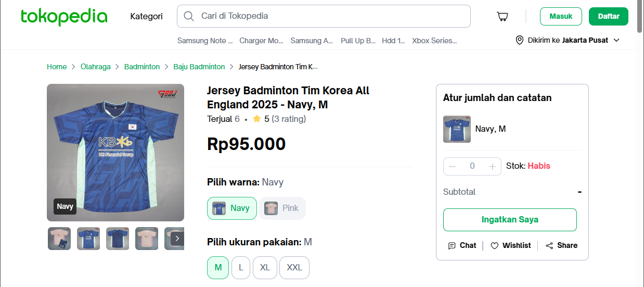Image resolution: width=644 pixels, height=287 pixels.
Task: Select size XL option
Action: click(265, 267)
